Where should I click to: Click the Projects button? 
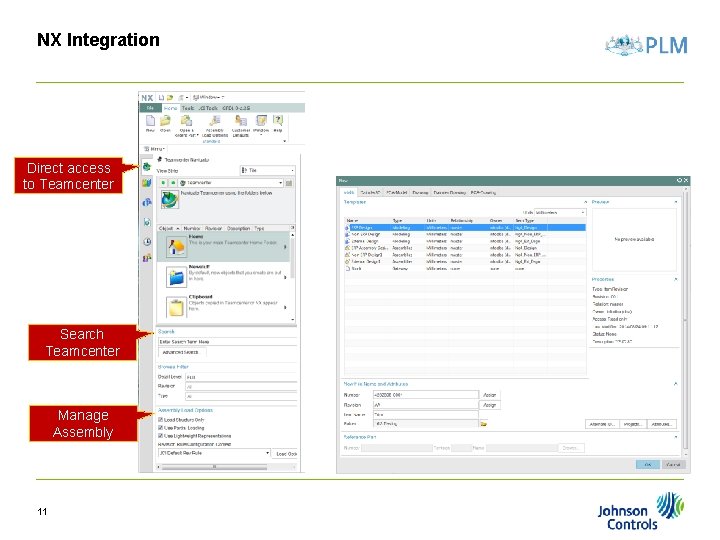pos(633,424)
